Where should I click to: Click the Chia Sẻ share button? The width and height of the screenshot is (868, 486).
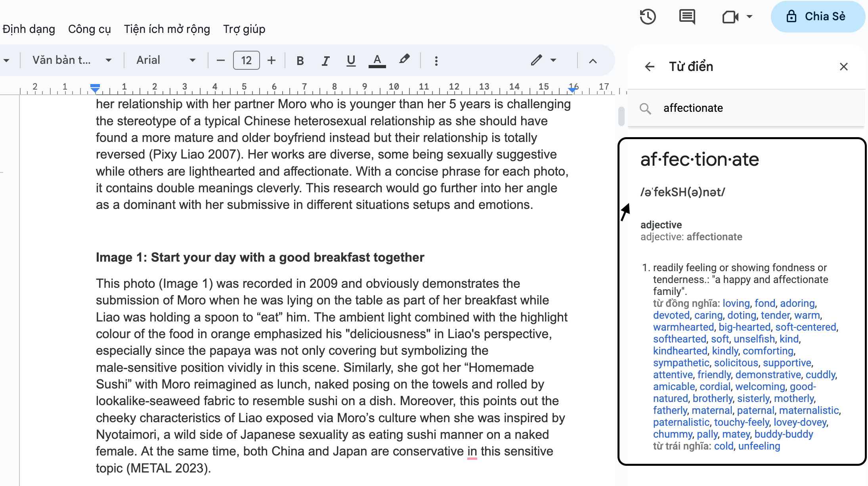(x=817, y=17)
